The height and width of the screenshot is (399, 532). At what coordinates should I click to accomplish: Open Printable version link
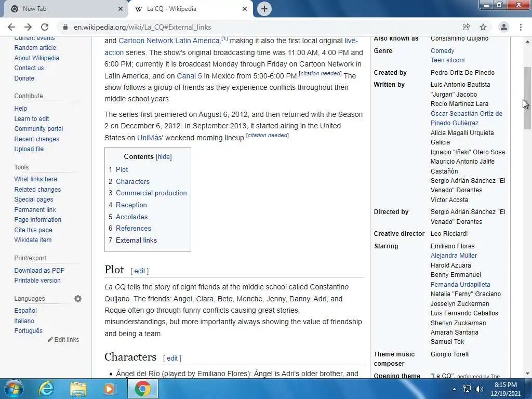click(37, 281)
